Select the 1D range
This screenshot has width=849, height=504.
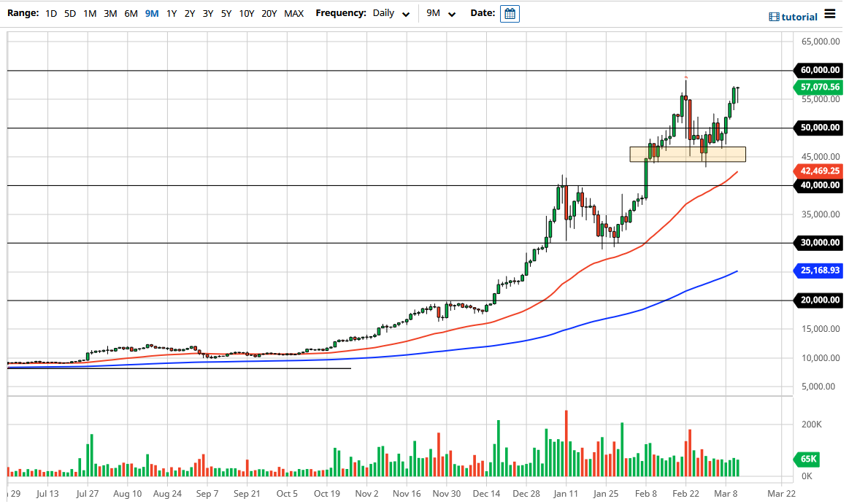50,13
